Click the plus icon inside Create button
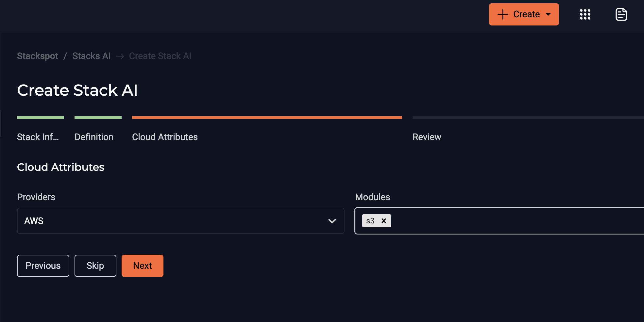 pyautogui.click(x=502, y=14)
